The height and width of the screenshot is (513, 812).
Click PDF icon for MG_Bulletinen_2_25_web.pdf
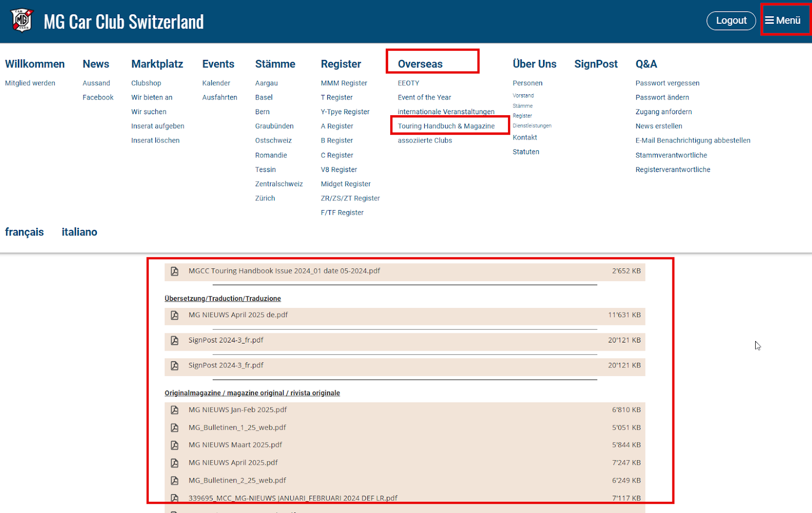pyautogui.click(x=175, y=481)
